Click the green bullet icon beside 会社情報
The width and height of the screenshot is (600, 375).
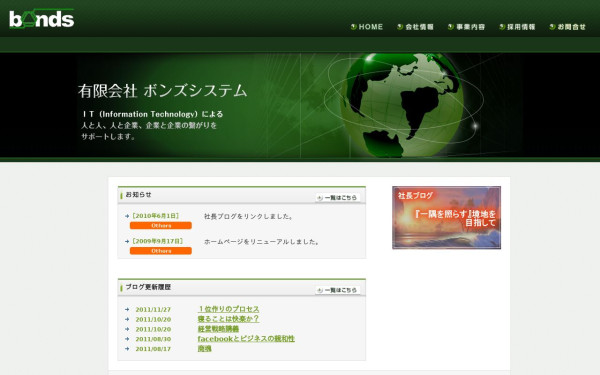[400, 27]
